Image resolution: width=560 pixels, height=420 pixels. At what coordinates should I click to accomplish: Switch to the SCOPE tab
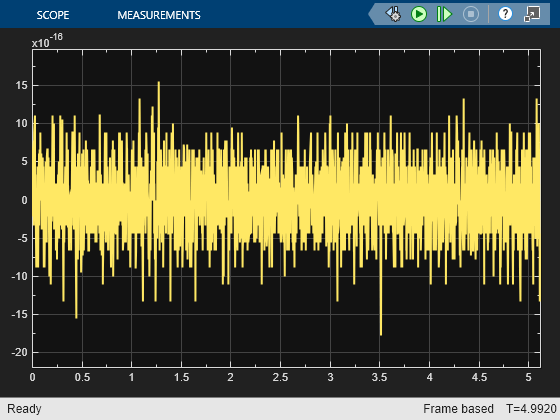(53, 15)
